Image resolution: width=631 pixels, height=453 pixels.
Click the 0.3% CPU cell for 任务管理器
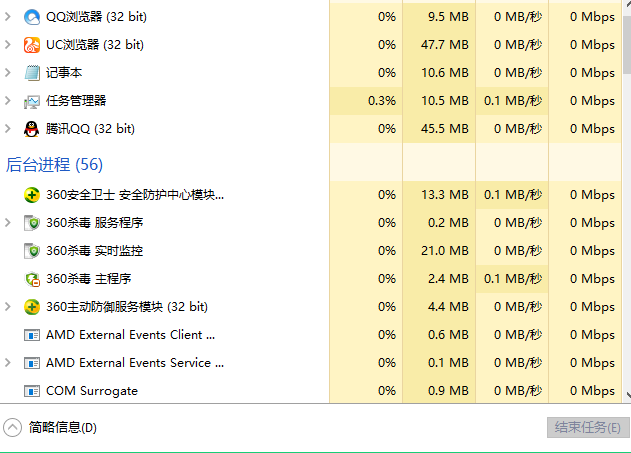pos(381,101)
